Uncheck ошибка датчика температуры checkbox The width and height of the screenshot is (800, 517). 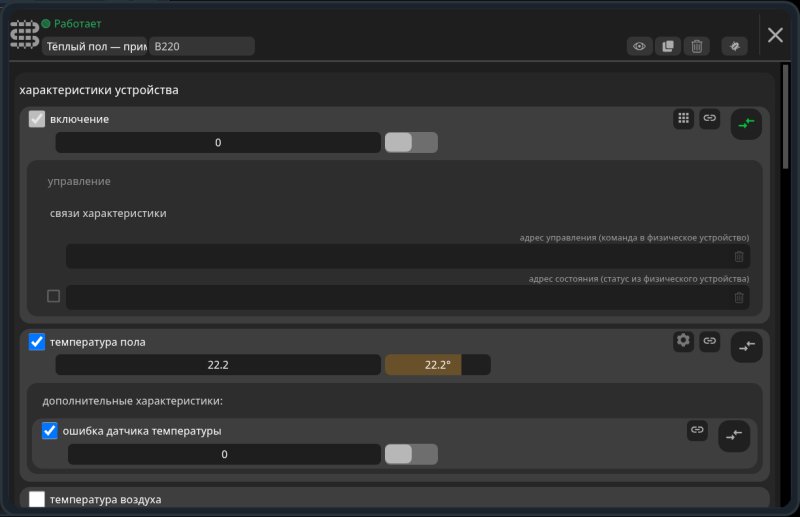click(x=49, y=431)
